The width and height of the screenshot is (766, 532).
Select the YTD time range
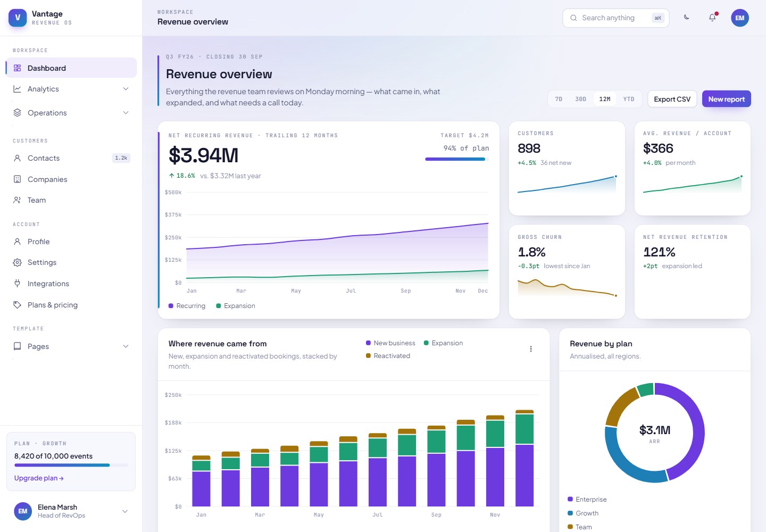click(629, 99)
